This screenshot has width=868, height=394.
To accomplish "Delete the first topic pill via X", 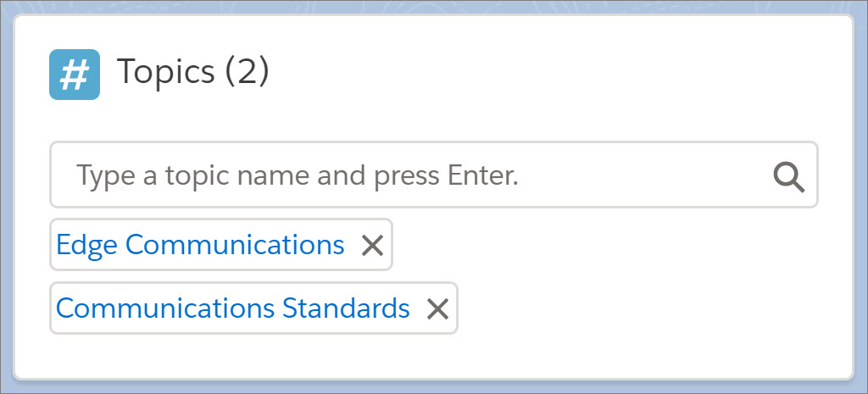I will 373,246.
